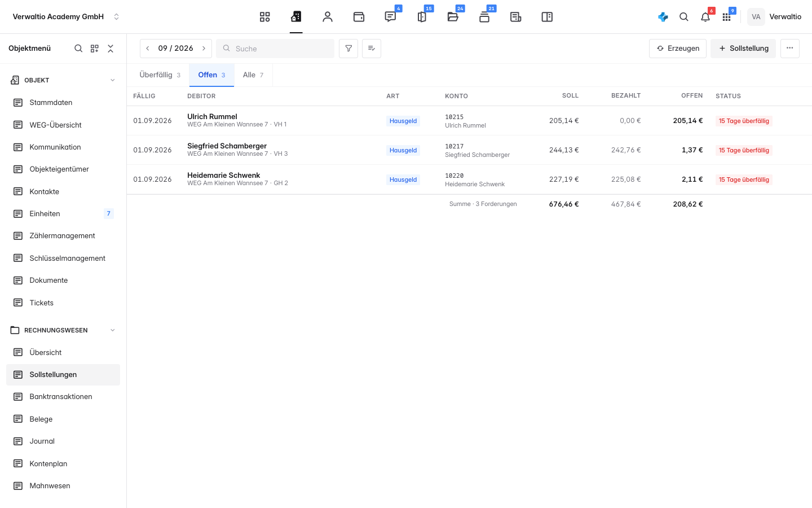812x508 pixels.
Task: Go to the previous month from 09 / 2026
Action: 148,49
